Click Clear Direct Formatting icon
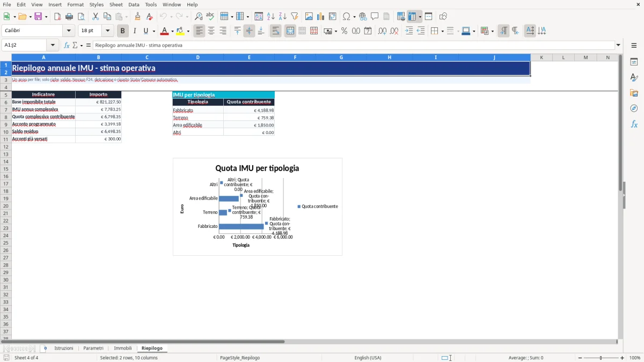This screenshot has height=362, width=644. pyautogui.click(x=150, y=17)
